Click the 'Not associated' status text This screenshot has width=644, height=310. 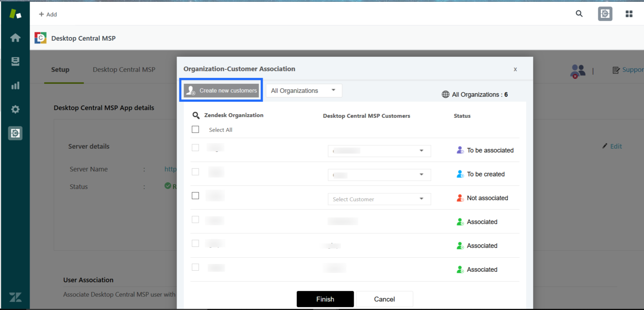pyautogui.click(x=487, y=198)
